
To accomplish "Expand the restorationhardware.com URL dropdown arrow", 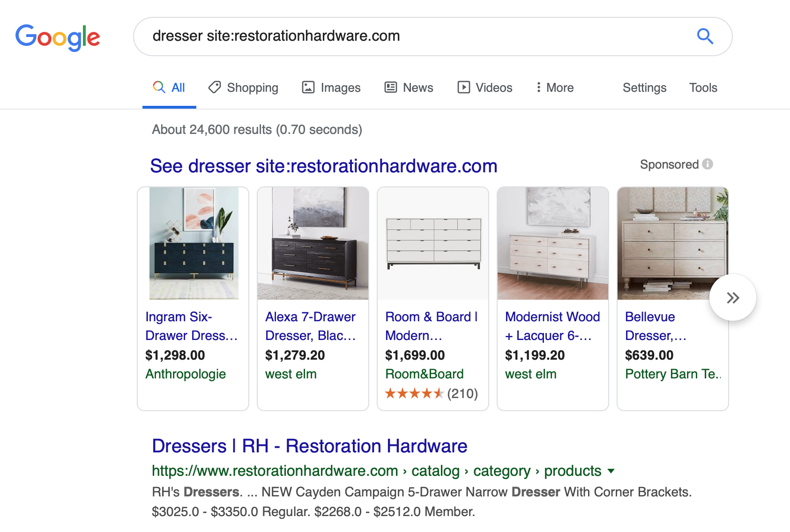I will click(x=611, y=471).
